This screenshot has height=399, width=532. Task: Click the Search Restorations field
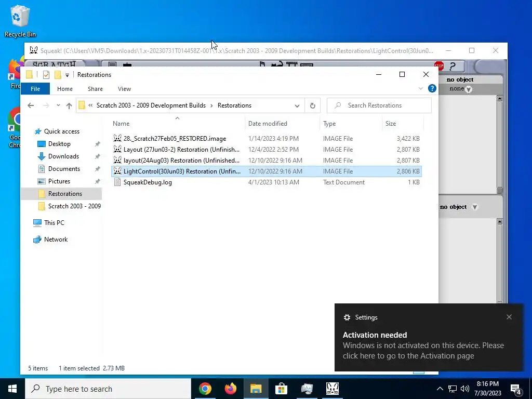(379, 105)
